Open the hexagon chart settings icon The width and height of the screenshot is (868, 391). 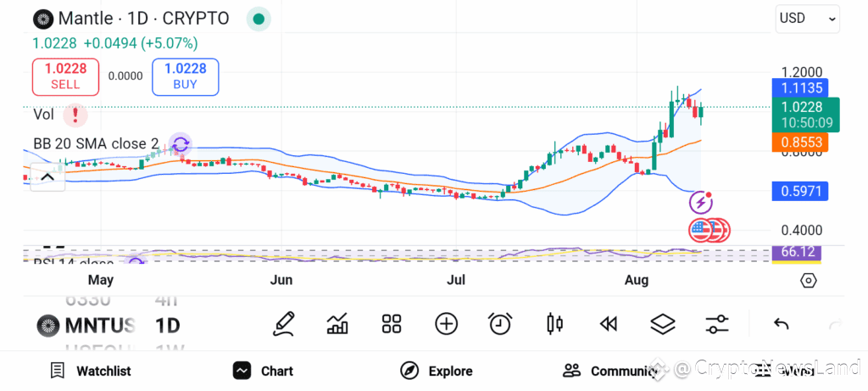tap(808, 281)
